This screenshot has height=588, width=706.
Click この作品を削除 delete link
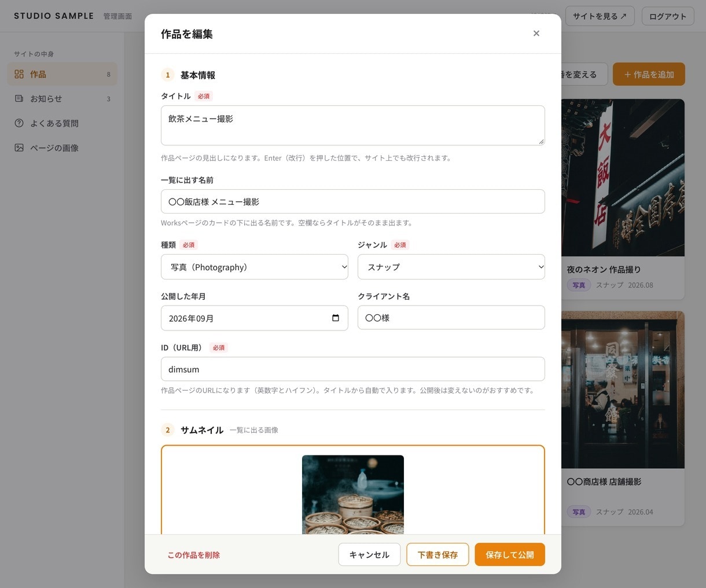[193, 555]
